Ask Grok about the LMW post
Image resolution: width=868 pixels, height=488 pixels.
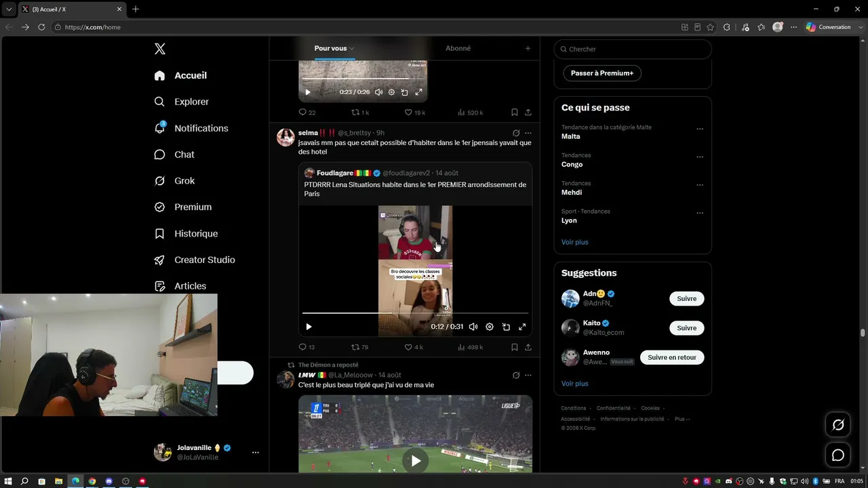(x=516, y=375)
